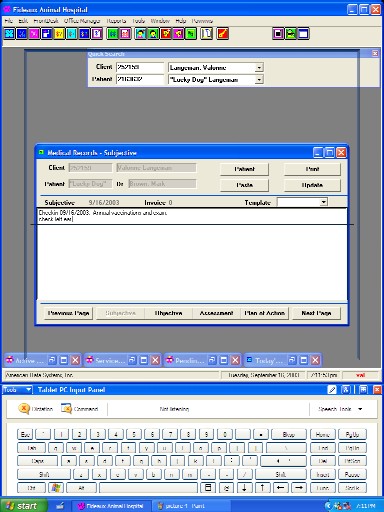Open the Help menu

pyautogui.click(x=181, y=21)
